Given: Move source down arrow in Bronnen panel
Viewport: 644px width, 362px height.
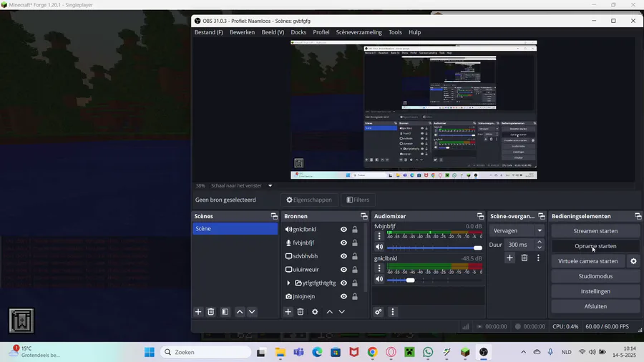Looking at the screenshot, I should (342, 312).
